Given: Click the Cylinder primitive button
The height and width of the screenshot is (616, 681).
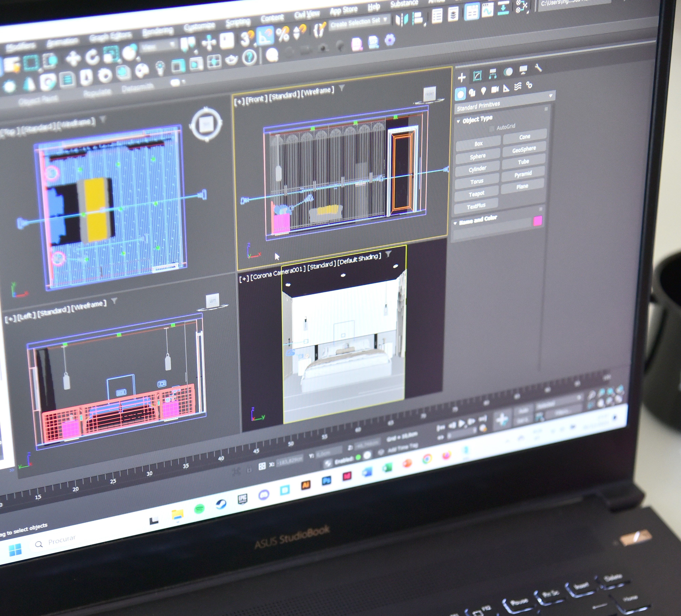Looking at the screenshot, I should [x=477, y=169].
